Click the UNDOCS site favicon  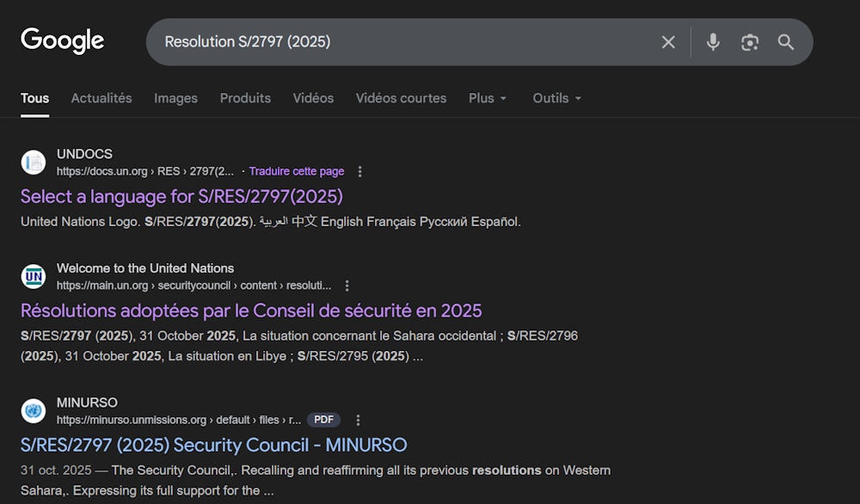pyautogui.click(x=34, y=162)
